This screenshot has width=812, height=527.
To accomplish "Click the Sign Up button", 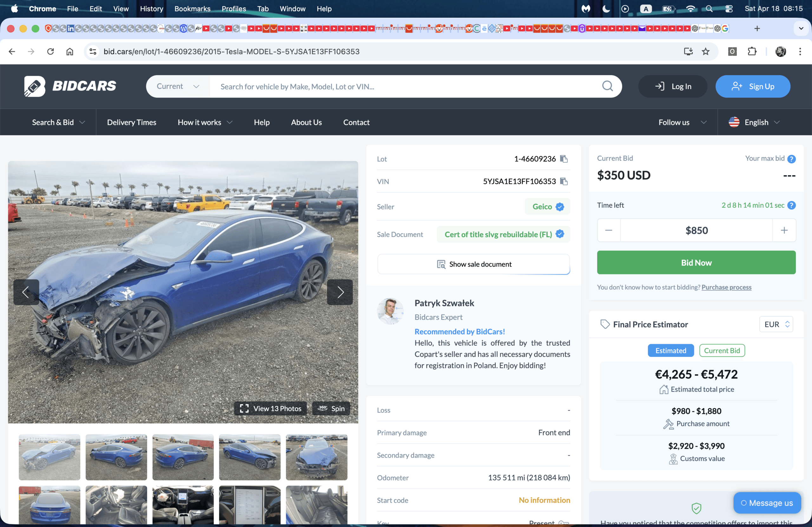I will [x=753, y=86].
